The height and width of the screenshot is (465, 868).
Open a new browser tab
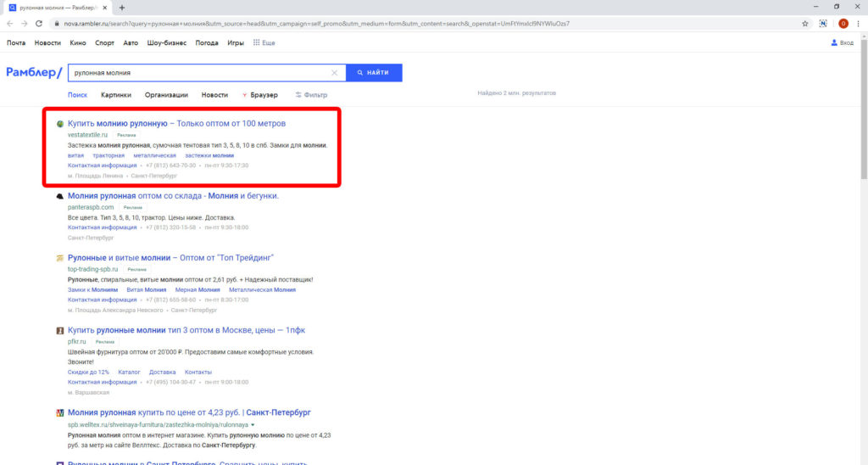pyautogui.click(x=122, y=8)
